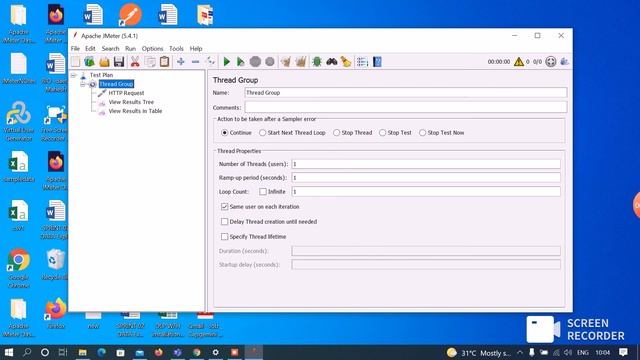Click the Name input field

[406, 93]
